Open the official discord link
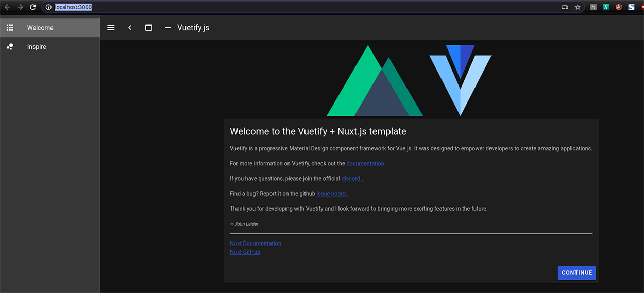The height and width of the screenshot is (293, 644). point(351,179)
